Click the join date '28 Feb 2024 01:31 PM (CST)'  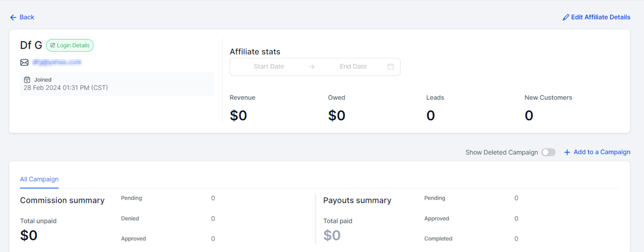(66, 88)
